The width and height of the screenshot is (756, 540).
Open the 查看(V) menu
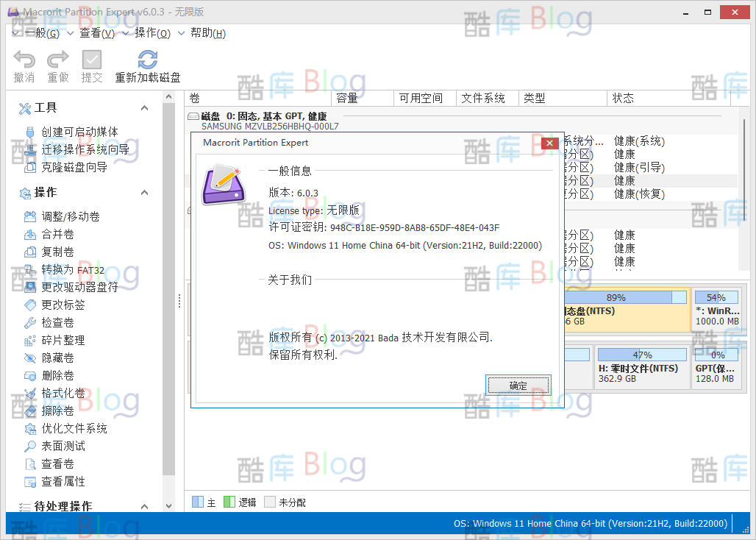[x=95, y=33]
